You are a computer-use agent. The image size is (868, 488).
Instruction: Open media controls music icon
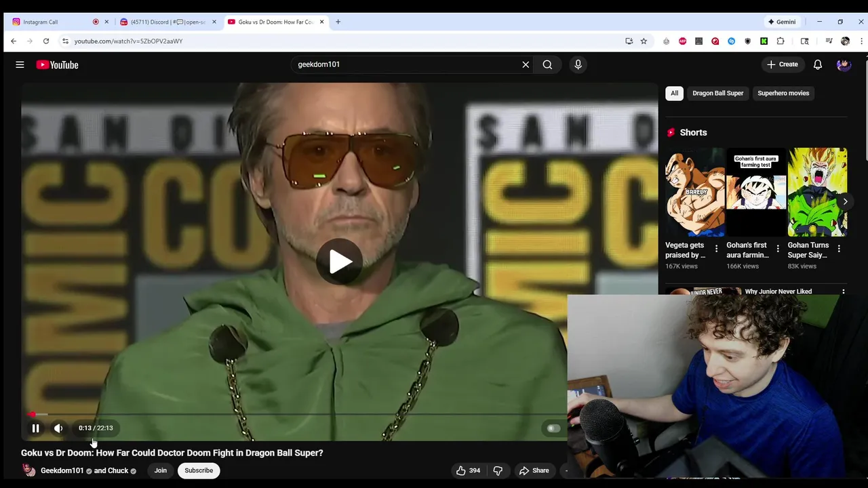(x=829, y=41)
